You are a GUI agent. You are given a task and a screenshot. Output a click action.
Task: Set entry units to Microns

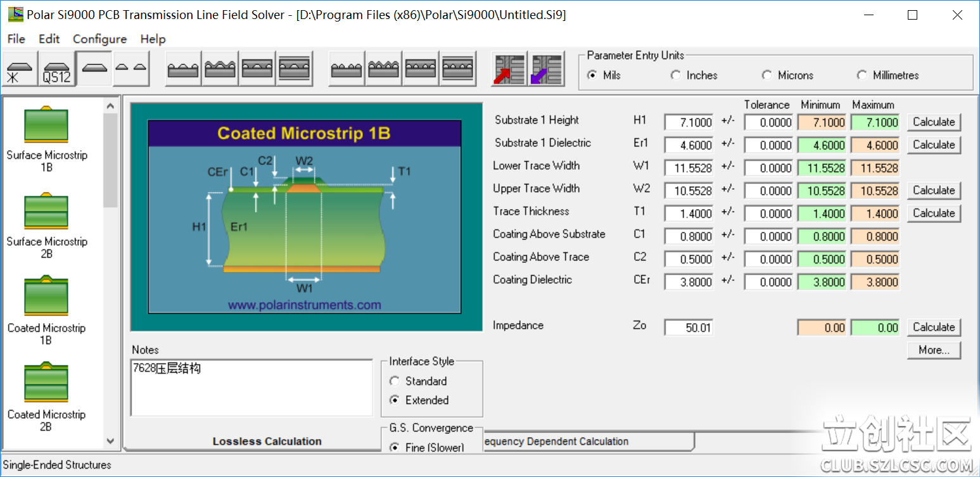787,75
